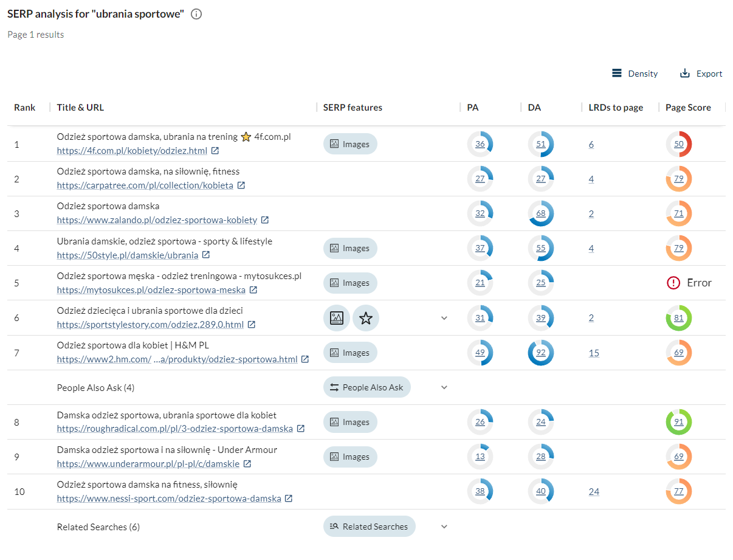Screen dimensions: 733x560
Task: Click PA score 13 for Under Armour row
Action: point(480,457)
